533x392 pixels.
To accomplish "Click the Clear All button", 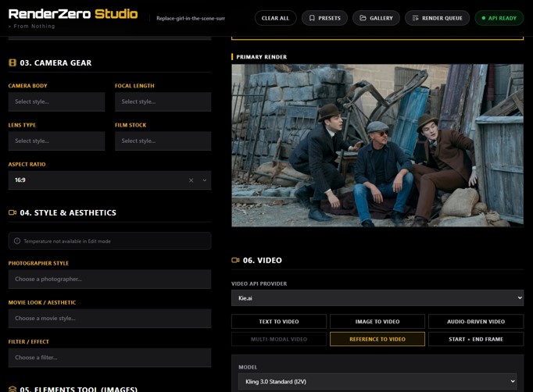I will click(275, 18).
